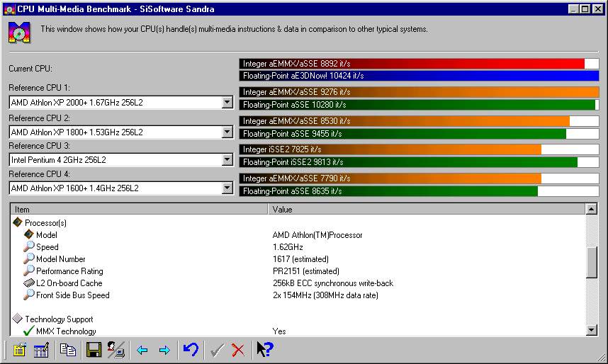Select '256kB ECC synchronous write-back' value
This screenshot has height=364, width=608.
(332, 283)
